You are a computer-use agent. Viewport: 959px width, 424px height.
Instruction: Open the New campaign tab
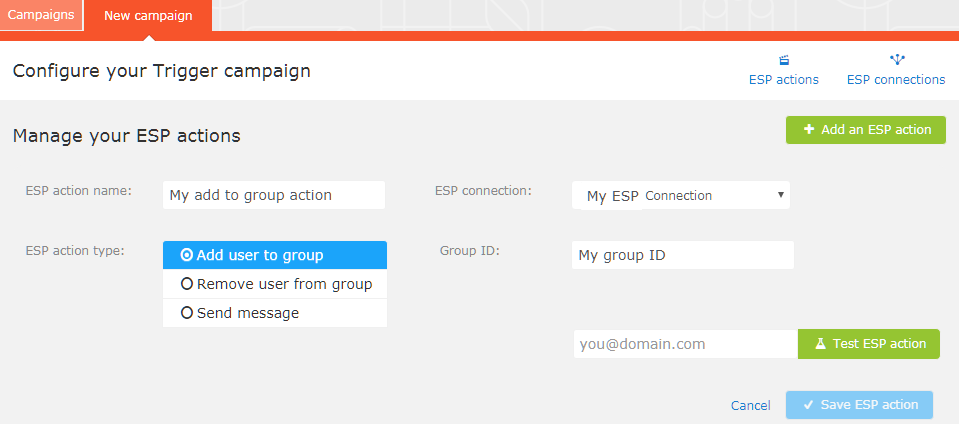click(x=147, y=16)
